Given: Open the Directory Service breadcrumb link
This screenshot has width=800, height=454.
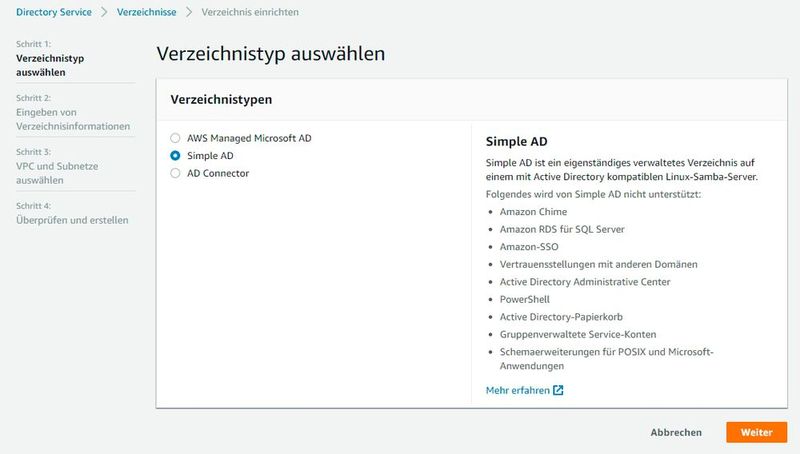Looking at the screenshot, I should coord(54,12).
